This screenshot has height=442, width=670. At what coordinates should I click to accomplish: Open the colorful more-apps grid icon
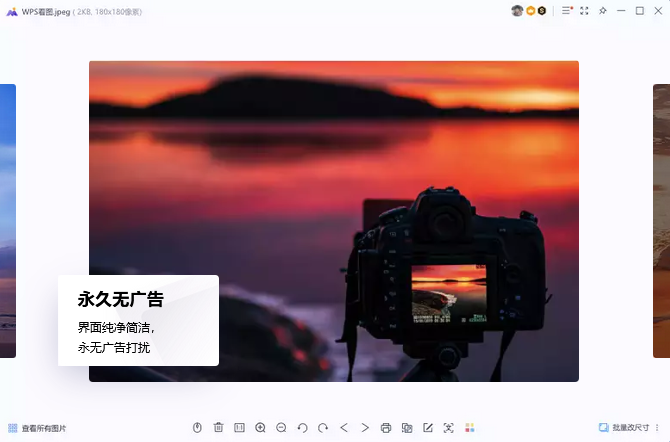point(470,428)
